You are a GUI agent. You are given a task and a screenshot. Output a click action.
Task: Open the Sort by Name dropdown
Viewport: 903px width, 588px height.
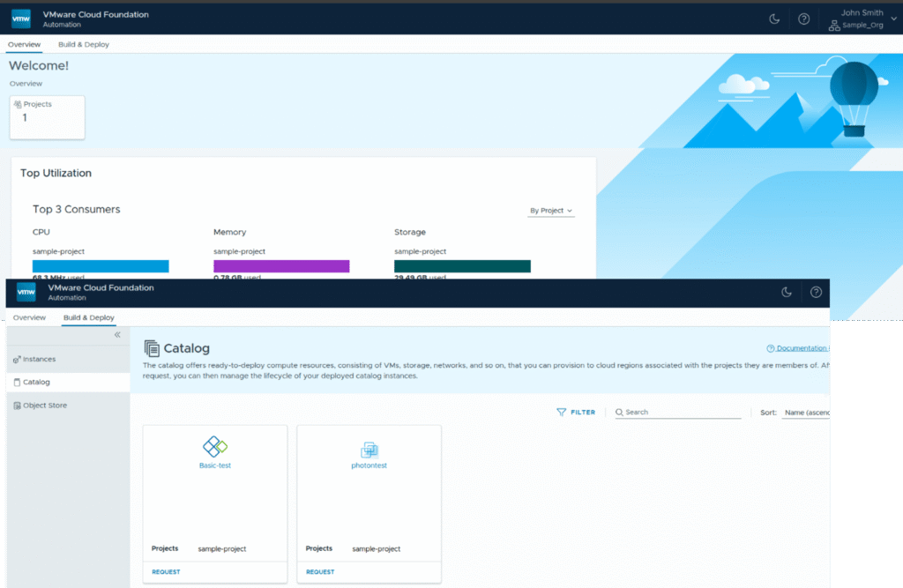804,412
